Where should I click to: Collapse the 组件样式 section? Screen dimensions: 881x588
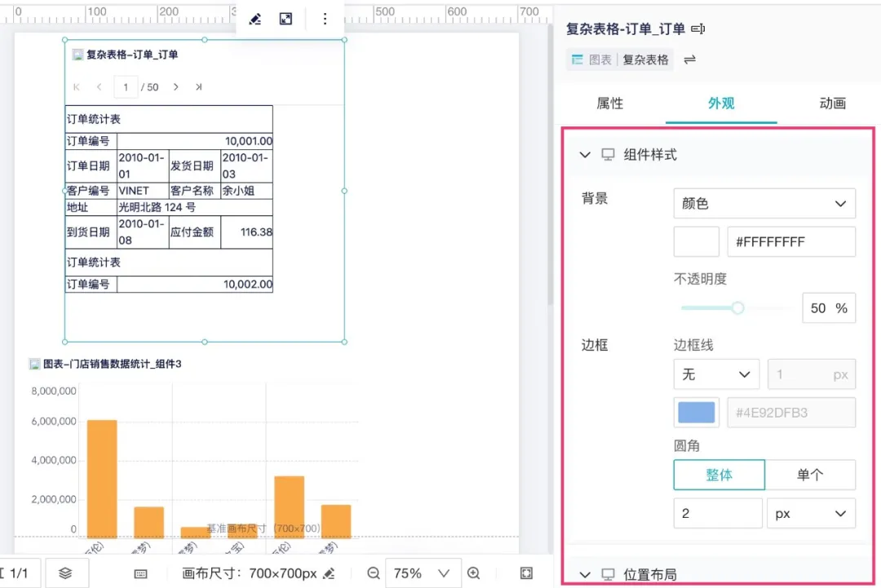[x=585, y=155]
